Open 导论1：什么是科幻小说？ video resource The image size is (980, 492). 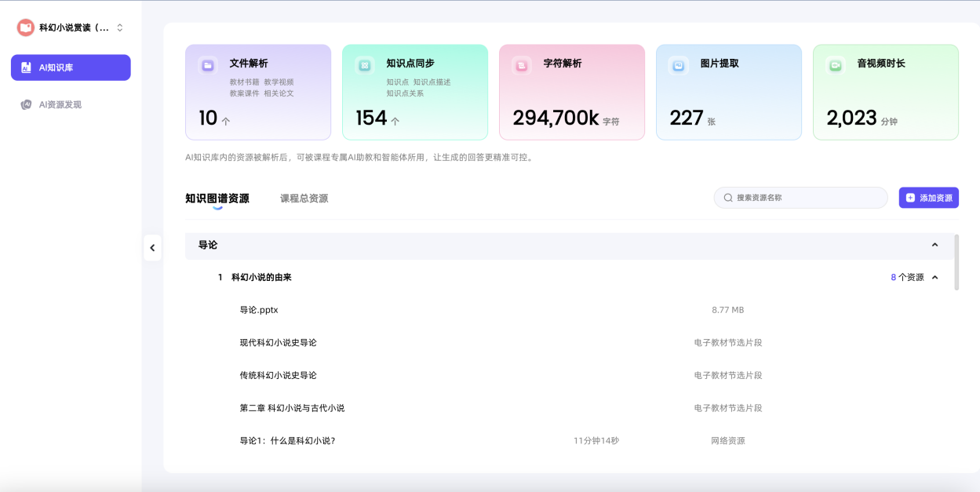(287, 441)
